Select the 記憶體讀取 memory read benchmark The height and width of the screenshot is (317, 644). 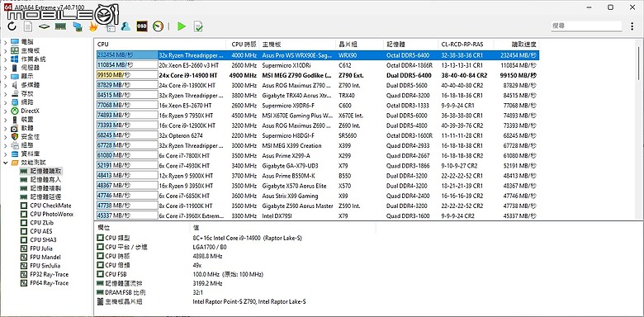click(x=46, y=171)
